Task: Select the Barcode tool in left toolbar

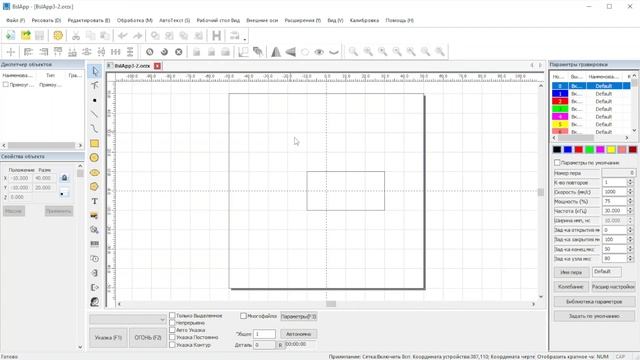Action: click(94, 244)
